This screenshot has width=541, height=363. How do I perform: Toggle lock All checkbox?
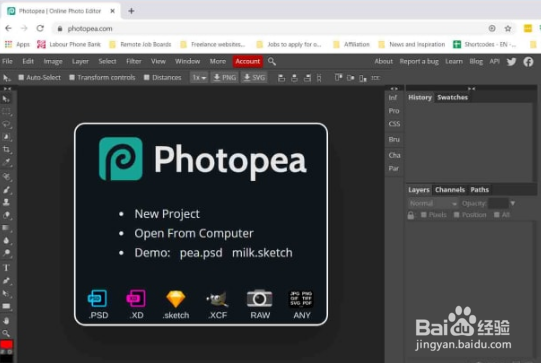click(x=496, y=215)
